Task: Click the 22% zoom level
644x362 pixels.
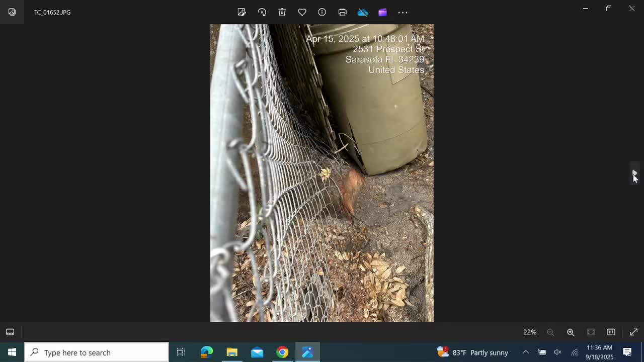Action: click(530, 332)
